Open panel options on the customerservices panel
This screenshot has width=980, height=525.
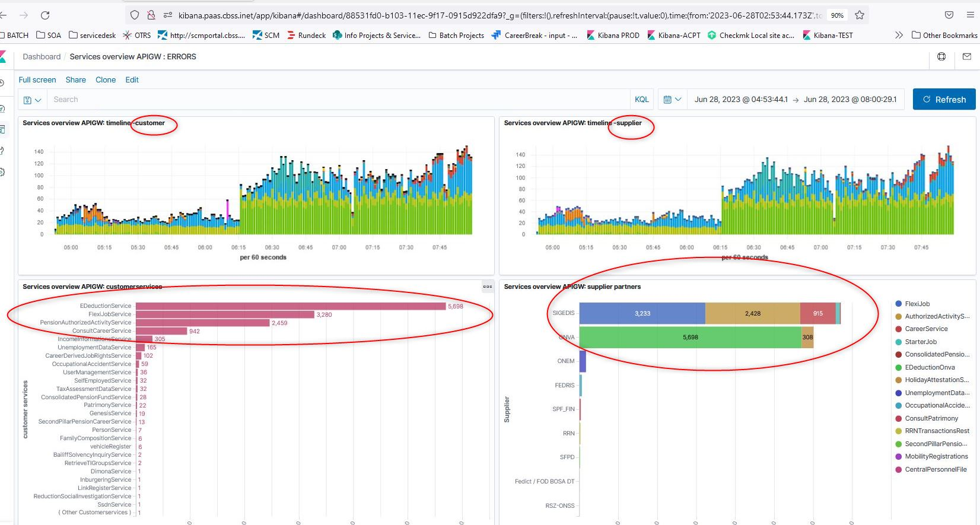[488, 287]
